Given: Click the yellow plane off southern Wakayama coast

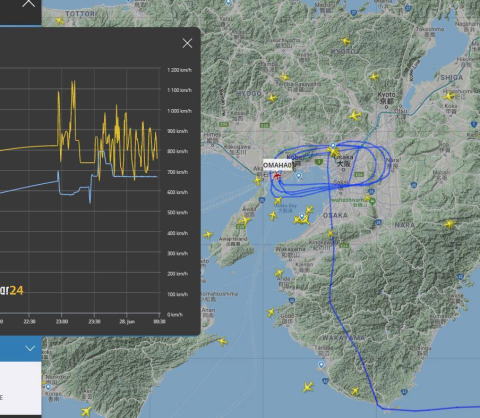Looking at the screenshot, I should click(308, 387).
